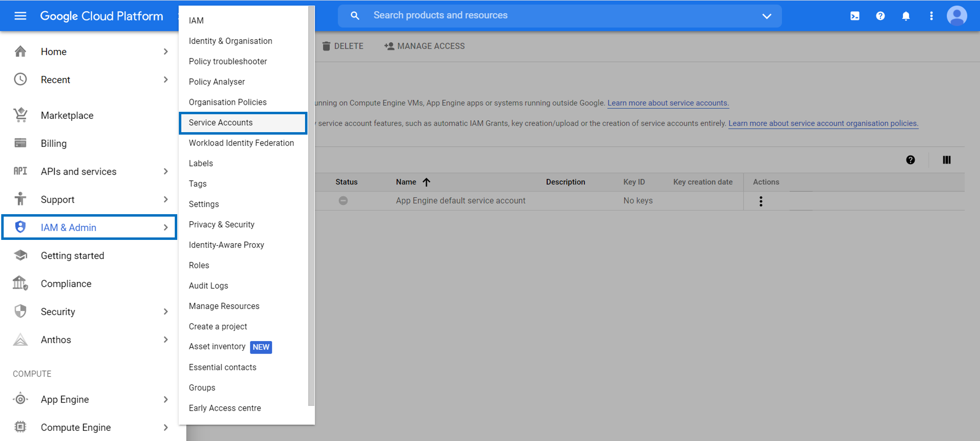
Task: Open the notifications bell
Action: [x=906, y=16]
